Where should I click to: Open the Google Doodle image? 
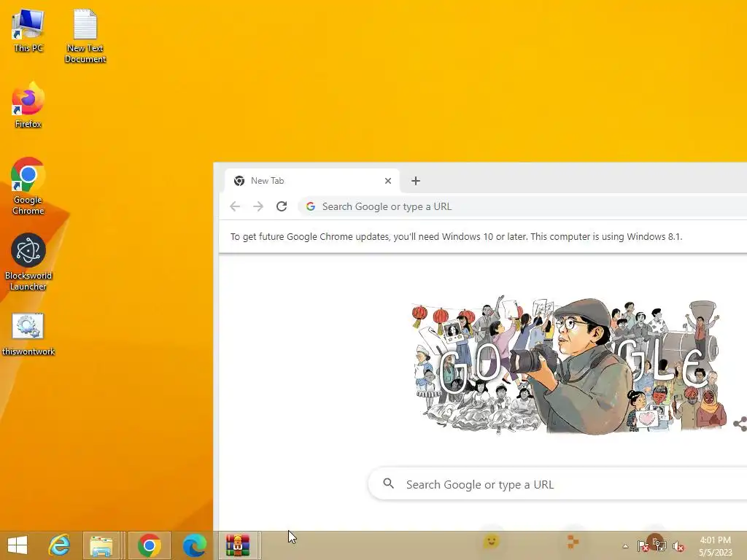[x=569, y=365]
